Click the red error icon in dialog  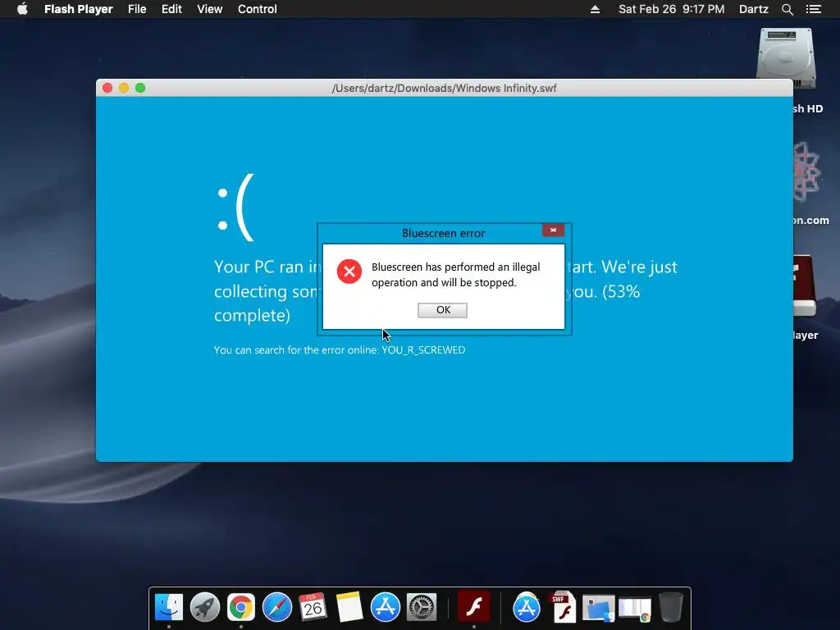coord(349,272)
